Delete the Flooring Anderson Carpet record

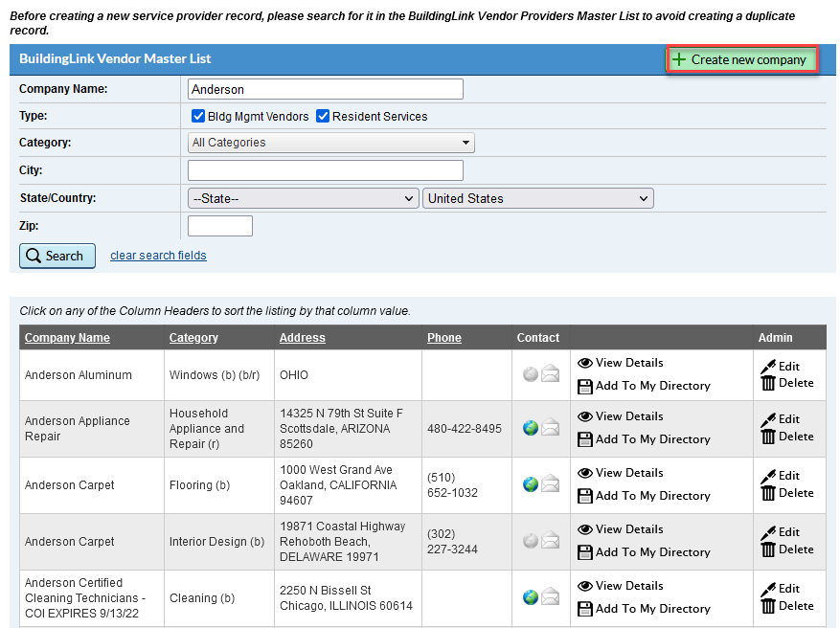(x=787, y=493)
